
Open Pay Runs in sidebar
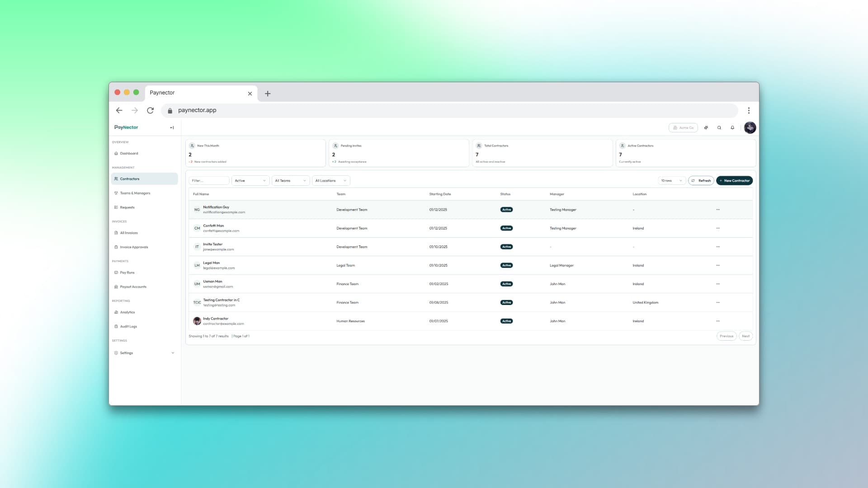127,273
